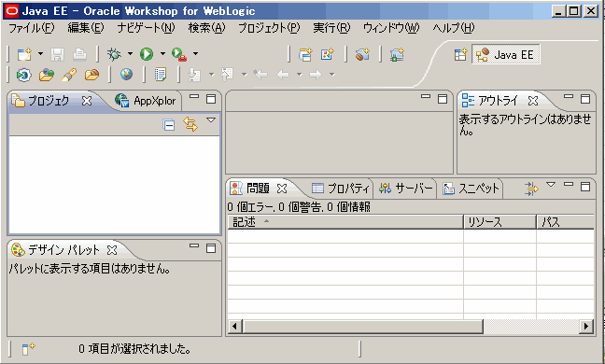Click the problems view filter icon
The width and height of the screenshot is (605, 364).
(531, 189)
